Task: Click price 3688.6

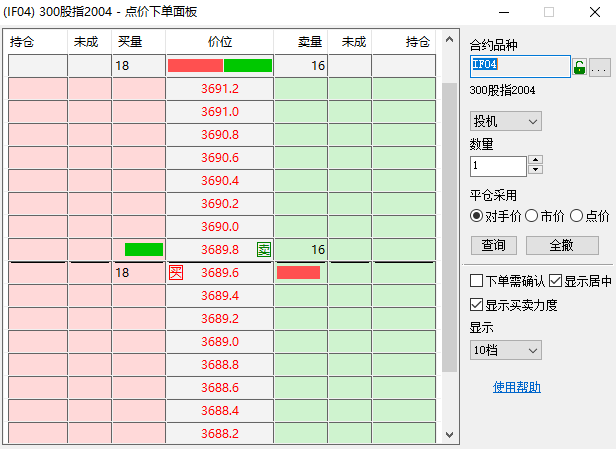Action: (x=220, y=387)
